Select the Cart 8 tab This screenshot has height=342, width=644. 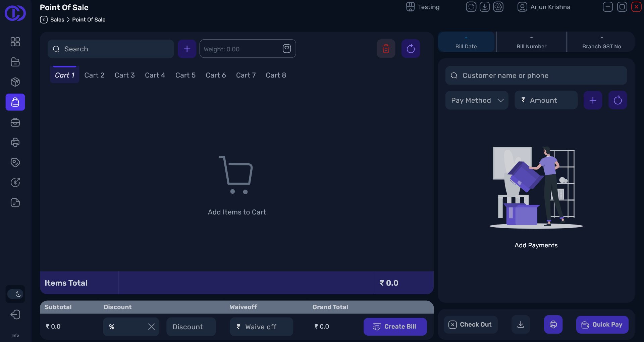pos(276,75)
